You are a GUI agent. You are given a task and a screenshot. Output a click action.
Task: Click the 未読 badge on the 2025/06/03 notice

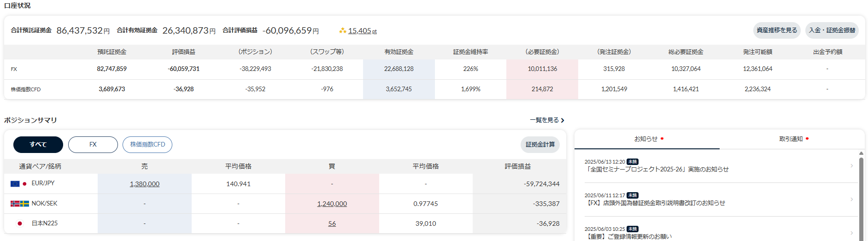633,229
